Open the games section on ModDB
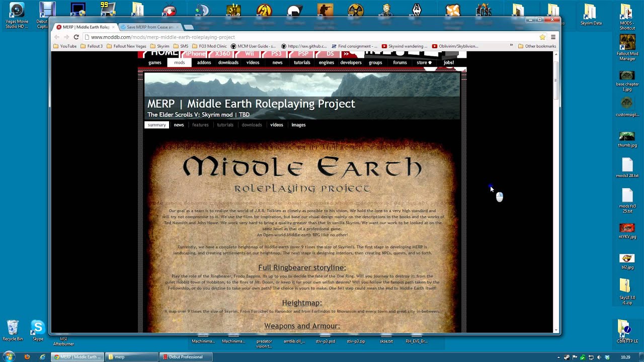The width and height of the screenshot is (644, 362). (155, 62)
